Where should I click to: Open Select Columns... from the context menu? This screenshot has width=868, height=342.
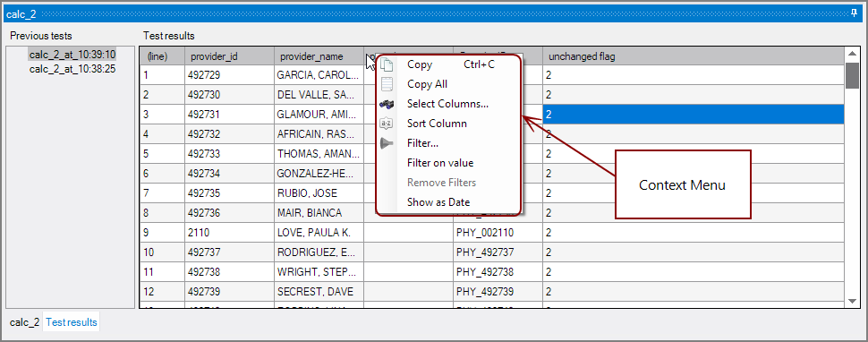tap(448, 104)
